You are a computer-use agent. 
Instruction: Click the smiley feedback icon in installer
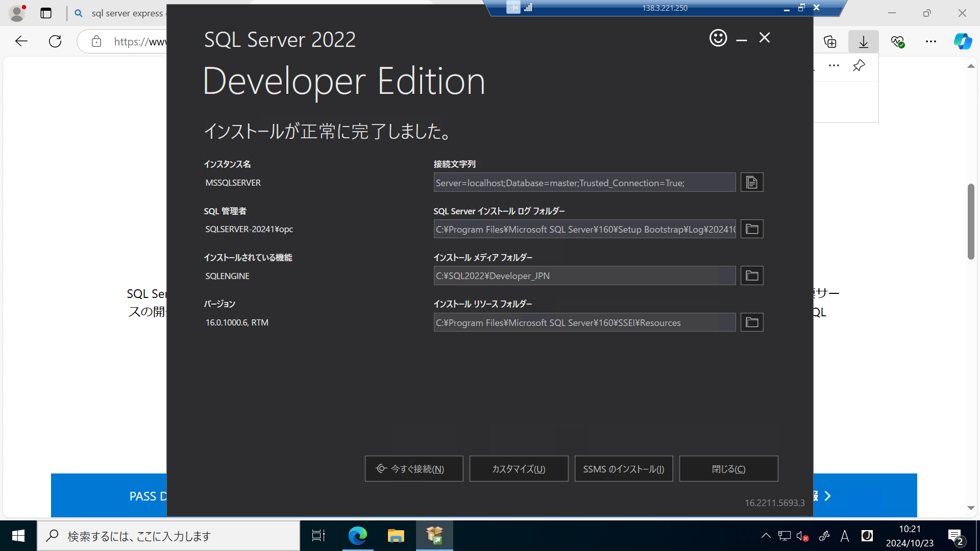[x=718, y=38]
